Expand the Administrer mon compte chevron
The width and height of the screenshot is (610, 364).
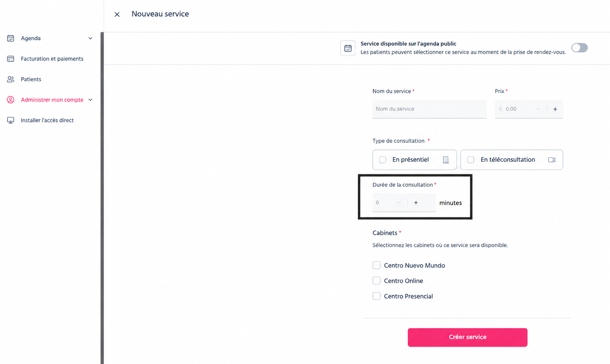[90, 100]
